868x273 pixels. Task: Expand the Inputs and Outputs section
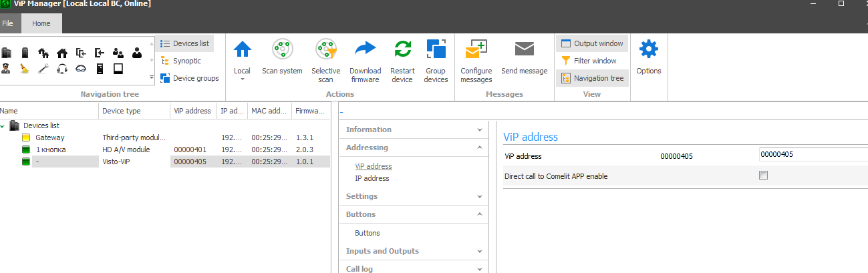coord(414,251)
